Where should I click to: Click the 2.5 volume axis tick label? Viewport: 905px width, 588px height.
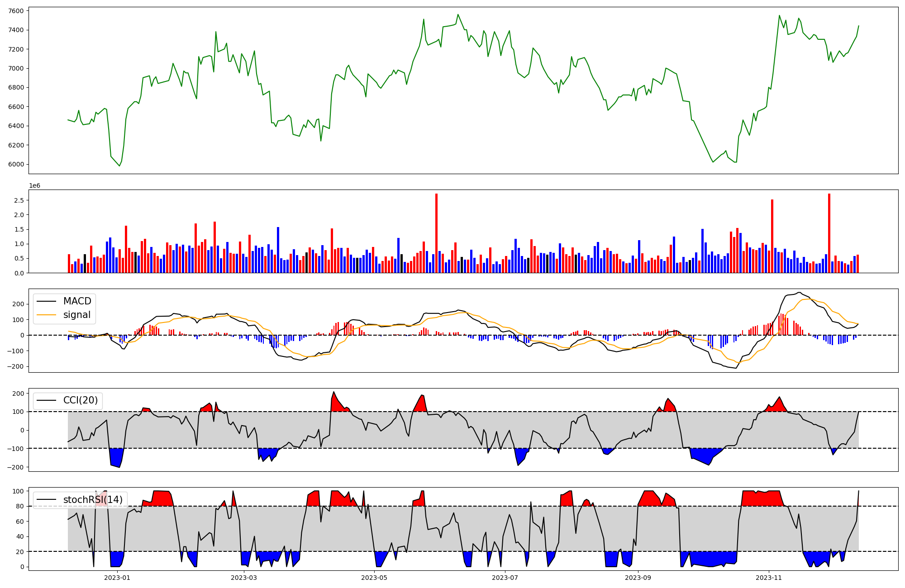(19, 200)
